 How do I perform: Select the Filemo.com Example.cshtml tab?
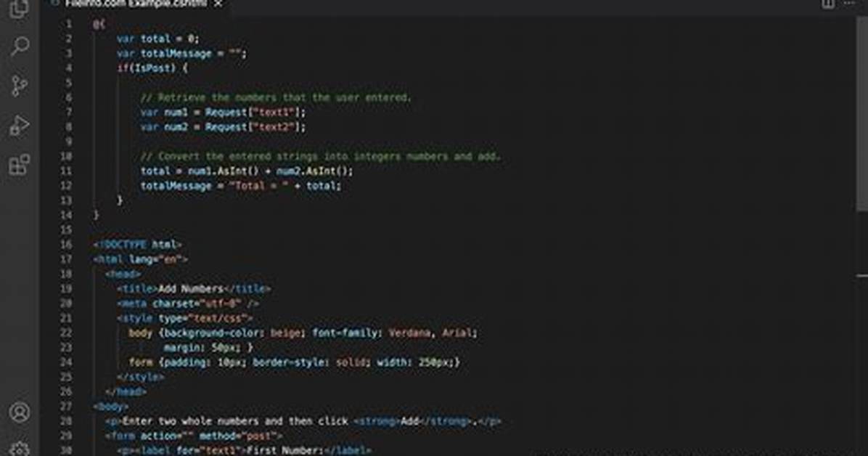coord(136,4)
